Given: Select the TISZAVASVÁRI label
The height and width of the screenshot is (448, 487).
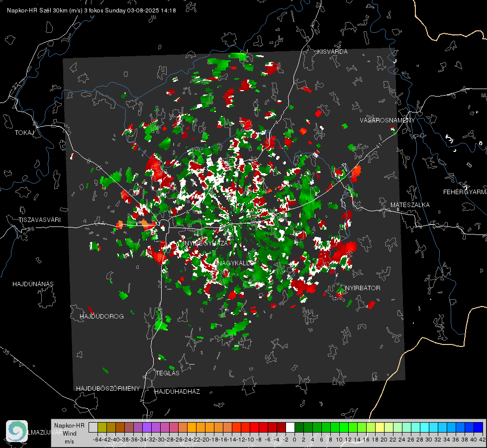Looking at the screenshot, I should click(39, 220).
